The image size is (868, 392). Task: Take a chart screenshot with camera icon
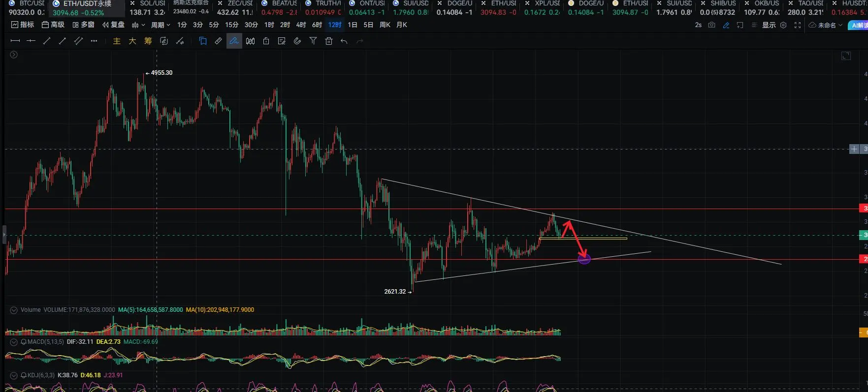coord(711,25)
